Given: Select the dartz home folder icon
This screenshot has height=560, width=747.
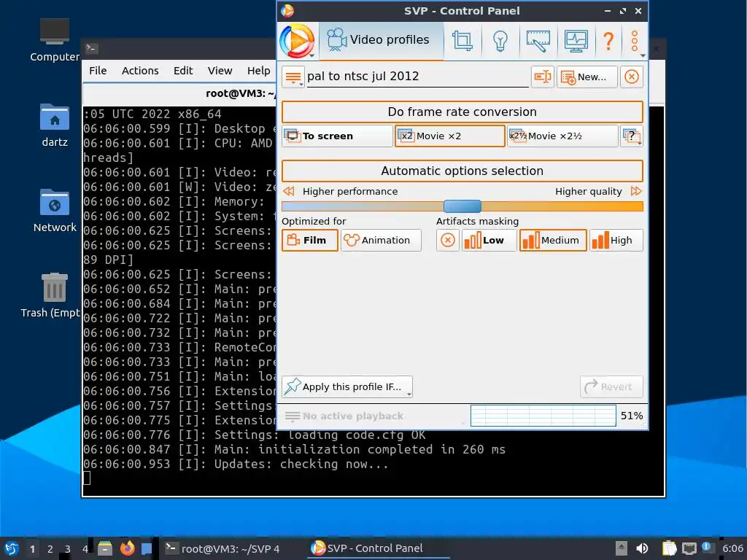Looking at the screenshot, I should point(54,125).
